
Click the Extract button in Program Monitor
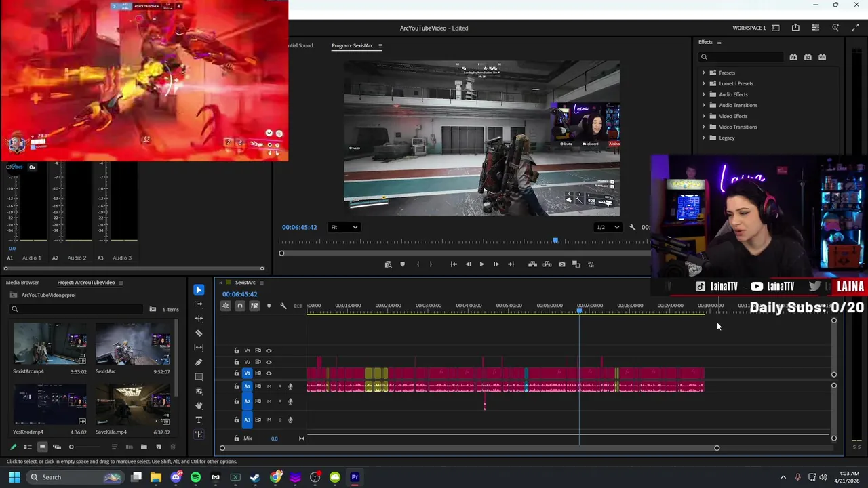547,264
